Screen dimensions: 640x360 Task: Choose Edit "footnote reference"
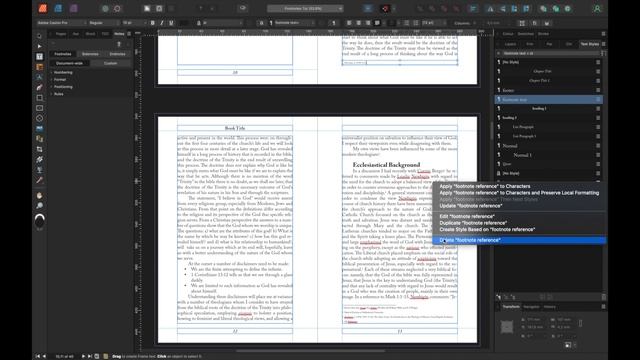(x=467, y=216)
